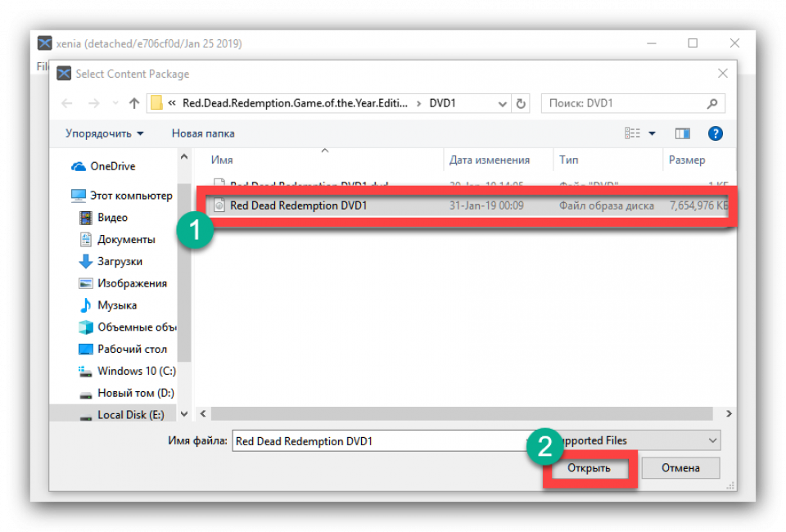Click the search magnifier icon
This screenshot has width=786, height=532.
pyautogui.click(x=711, y=104)
